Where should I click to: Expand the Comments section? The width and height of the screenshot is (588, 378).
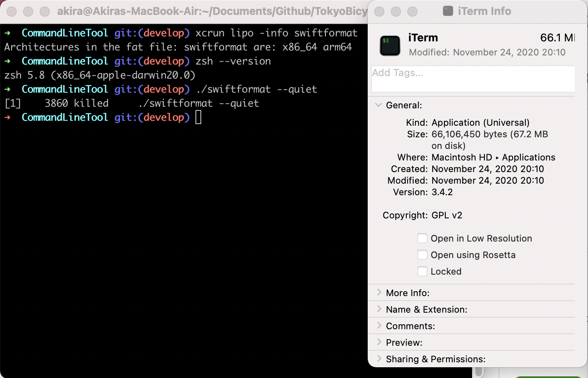[379, 325]
